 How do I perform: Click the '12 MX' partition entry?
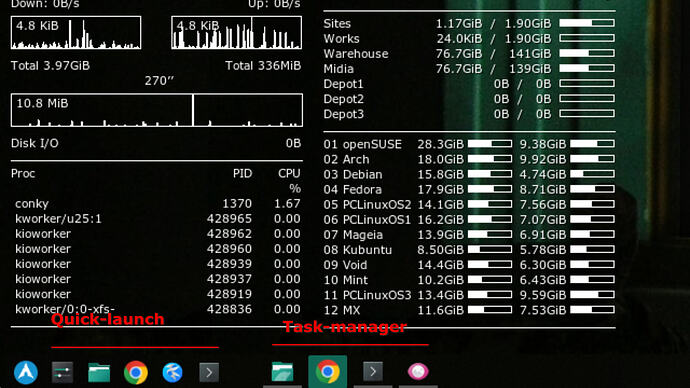point(341,311)
